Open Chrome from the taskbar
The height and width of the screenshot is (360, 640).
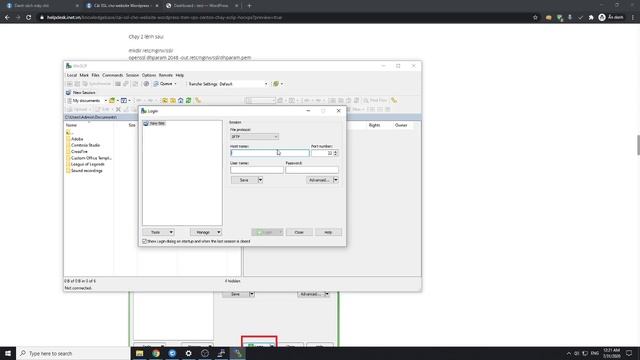click(x=156, y=353)
